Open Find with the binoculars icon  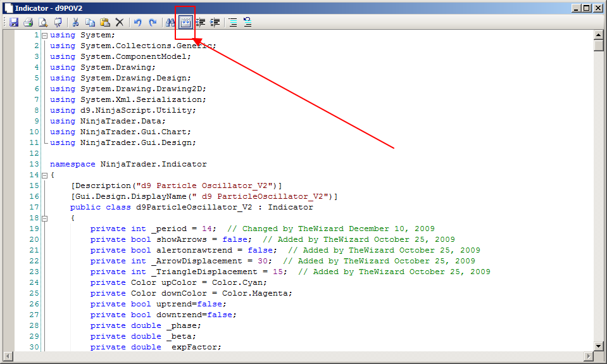[x=170, y=22]
